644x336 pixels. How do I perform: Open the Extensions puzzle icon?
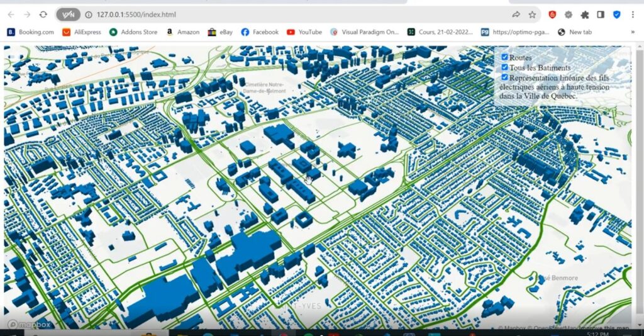pyautogui.click(x=584, y=15)
